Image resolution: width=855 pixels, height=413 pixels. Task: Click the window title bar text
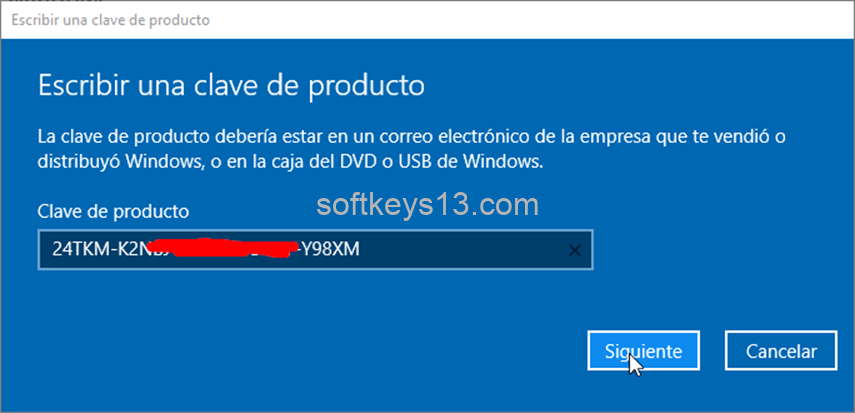pyautogui.click(x=110, y=20)
